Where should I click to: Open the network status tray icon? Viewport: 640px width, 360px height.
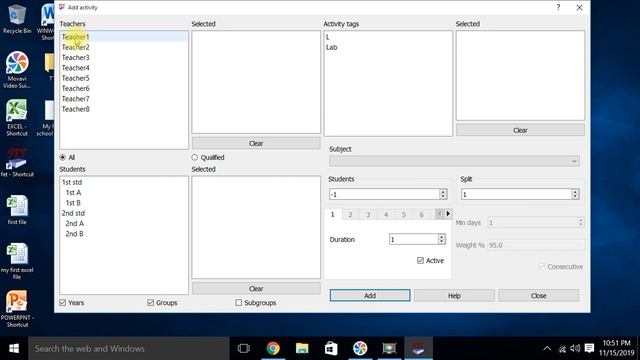pos(562,349)
